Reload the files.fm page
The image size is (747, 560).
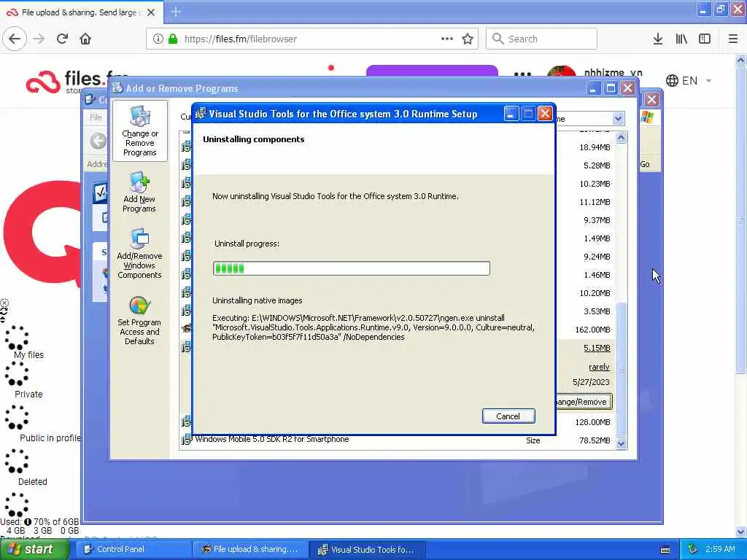62,39
